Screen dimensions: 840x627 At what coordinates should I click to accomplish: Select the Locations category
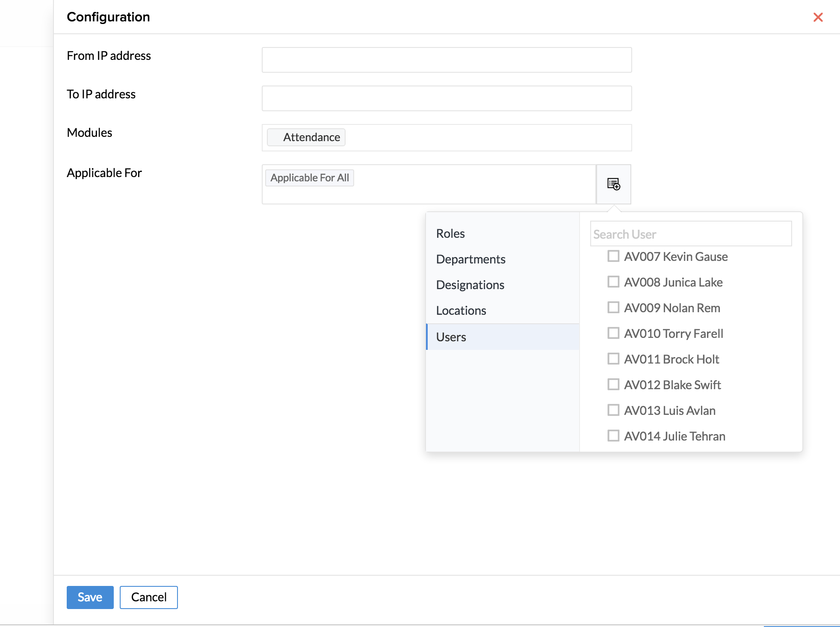(461, 311)
